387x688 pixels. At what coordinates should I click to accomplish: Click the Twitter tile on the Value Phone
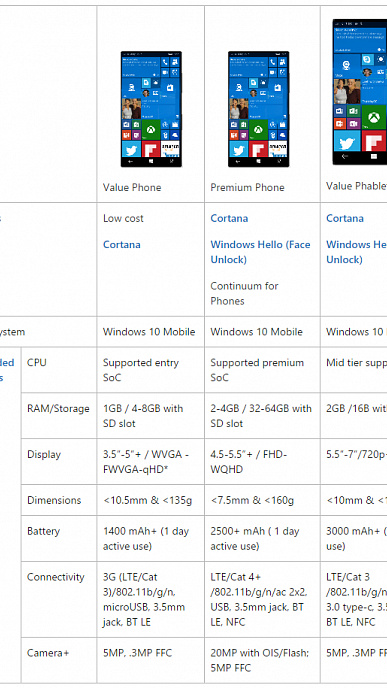131,149
